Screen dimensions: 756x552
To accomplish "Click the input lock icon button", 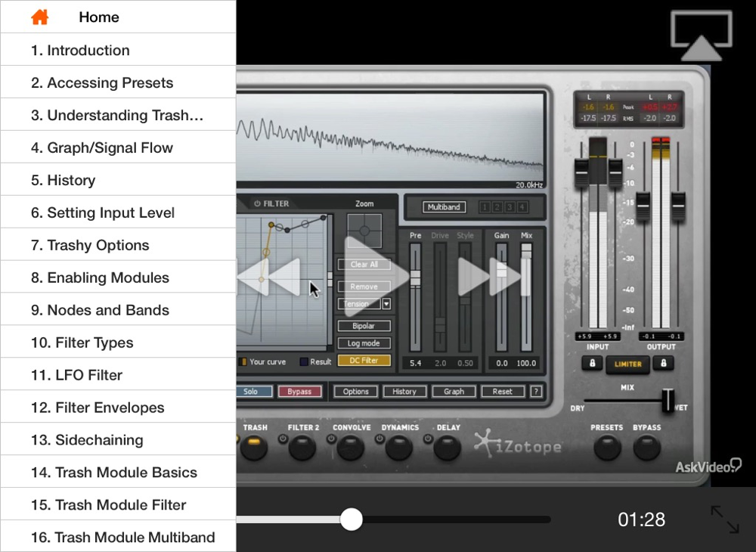I will (x=592, y=363).
